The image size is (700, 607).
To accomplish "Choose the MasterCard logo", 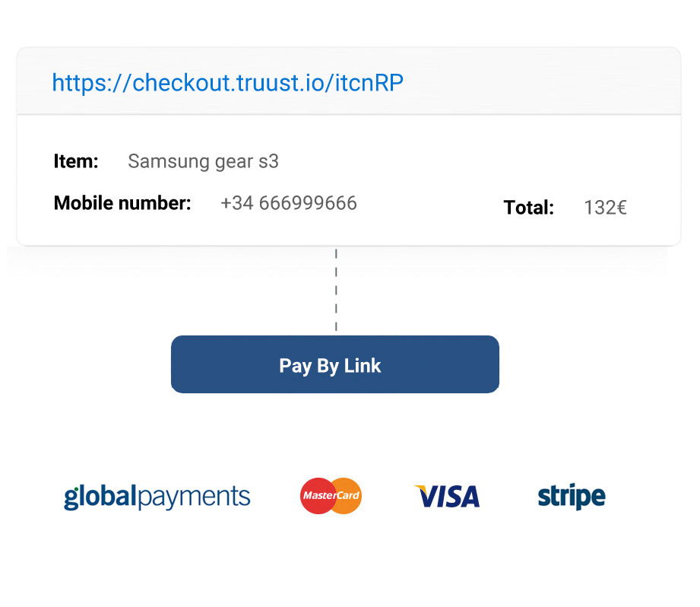I will tap(331, 496).
